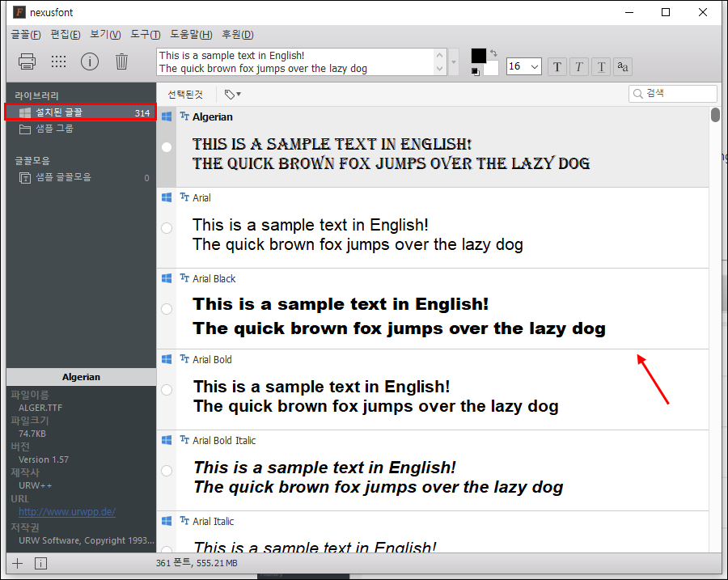
Task: Open the http://www.urwpp.de/ link
Action: click(x=67, y=512)
